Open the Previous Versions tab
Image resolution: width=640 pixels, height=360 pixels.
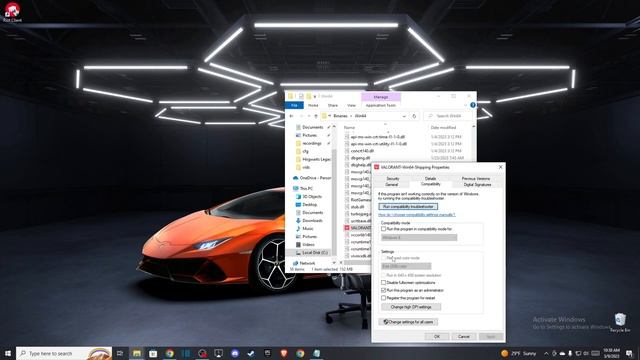476,179
